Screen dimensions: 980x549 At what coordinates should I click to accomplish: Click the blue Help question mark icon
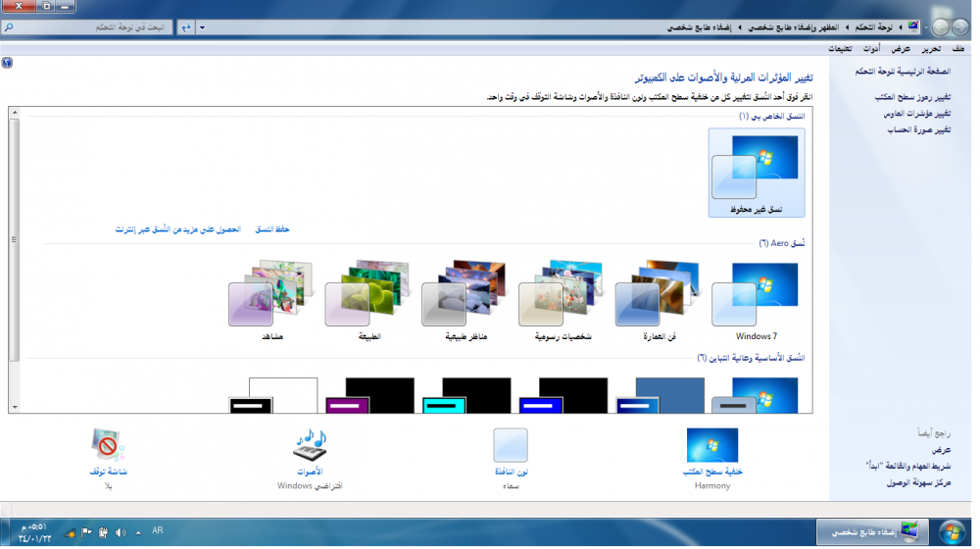click(7, 63)
